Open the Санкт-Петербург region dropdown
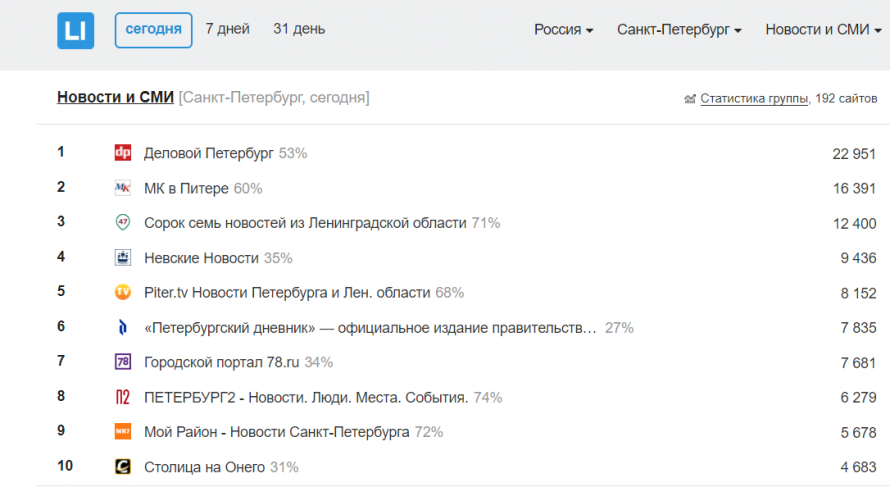Screen dimensions: 890x487 (679, 30)
